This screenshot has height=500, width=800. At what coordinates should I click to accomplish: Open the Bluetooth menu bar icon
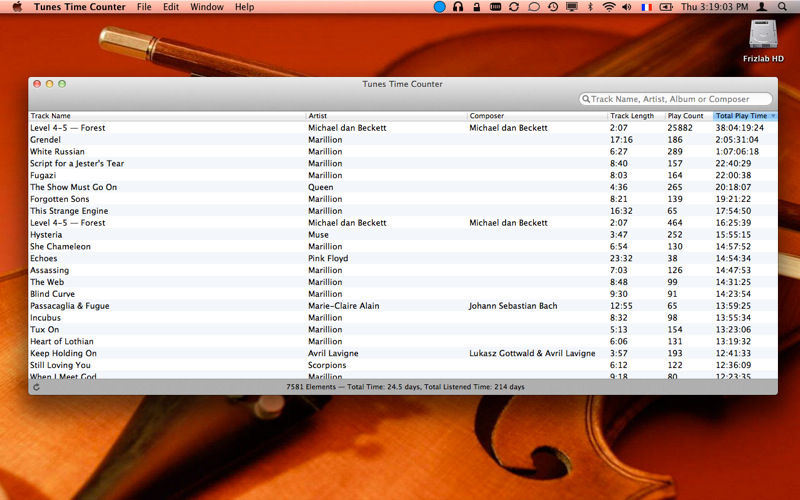click(590, 7)
